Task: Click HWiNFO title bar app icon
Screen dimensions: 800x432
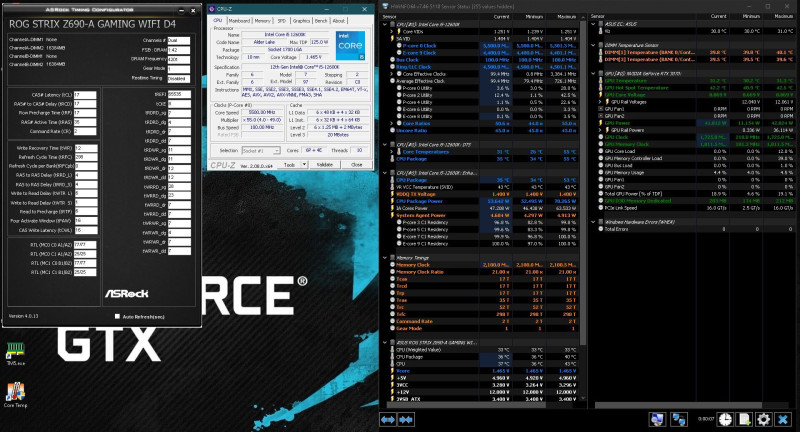Action: click(385, 6)
